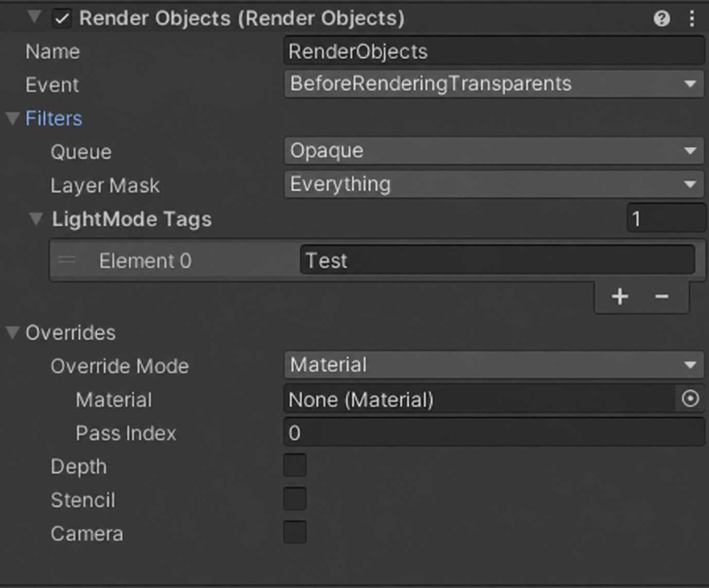Click the LightMode Tags label
This screenshot has width=709, height=588.
132,219
